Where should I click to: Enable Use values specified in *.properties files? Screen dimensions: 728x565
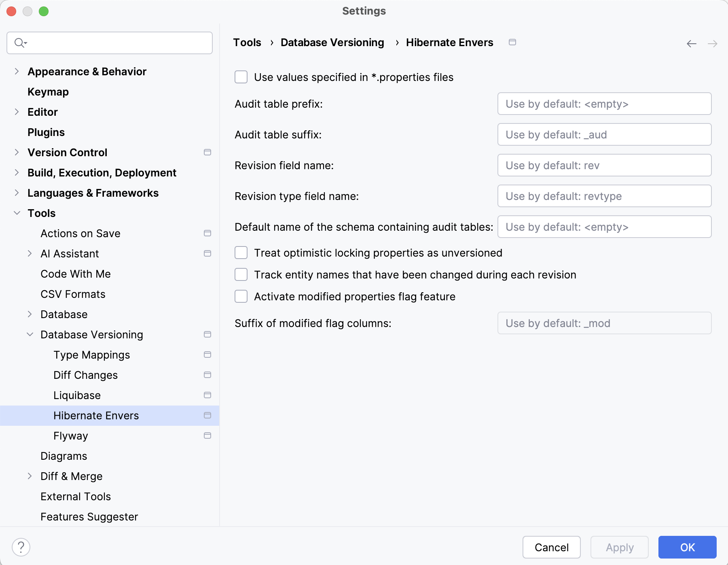(x=241, y=77)
